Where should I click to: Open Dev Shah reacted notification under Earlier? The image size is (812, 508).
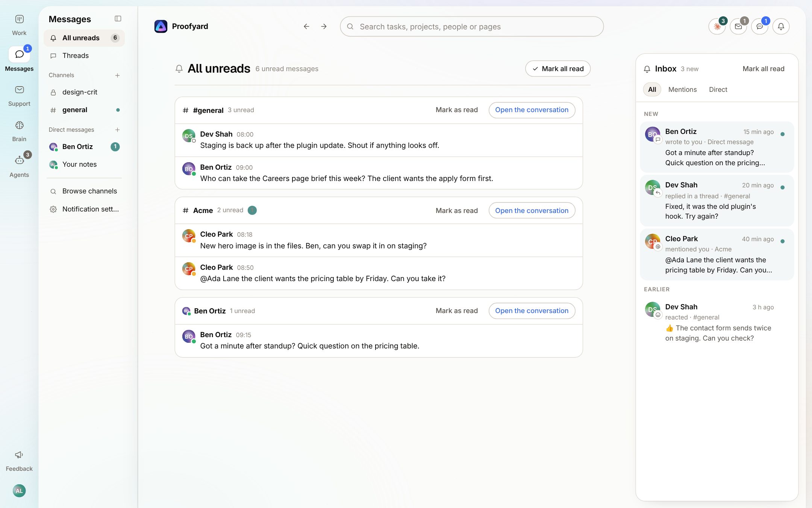717,322
